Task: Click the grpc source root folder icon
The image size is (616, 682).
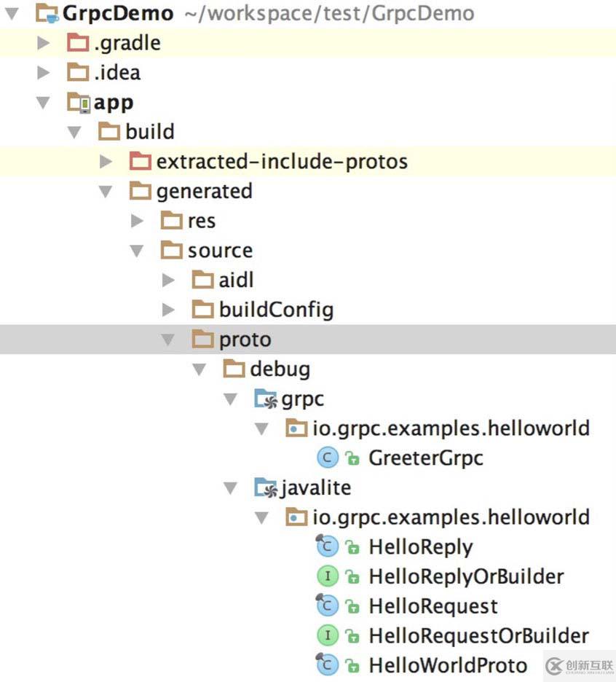Action: [x=266, y=399]
